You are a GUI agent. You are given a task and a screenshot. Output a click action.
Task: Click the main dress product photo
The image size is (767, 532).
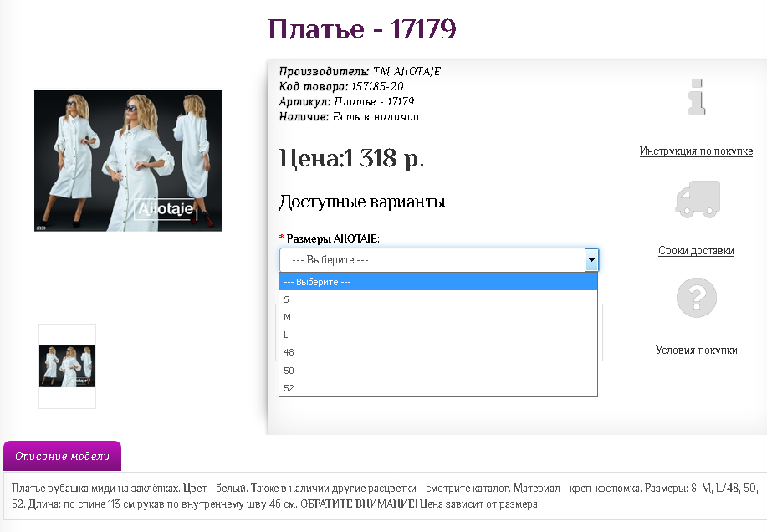[x=128, y=161]
